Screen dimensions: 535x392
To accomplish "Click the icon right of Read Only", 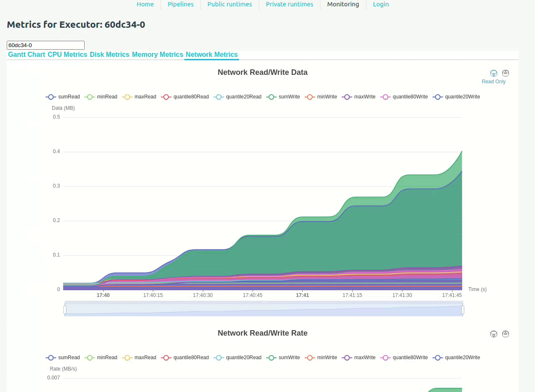I will (506, 73).
